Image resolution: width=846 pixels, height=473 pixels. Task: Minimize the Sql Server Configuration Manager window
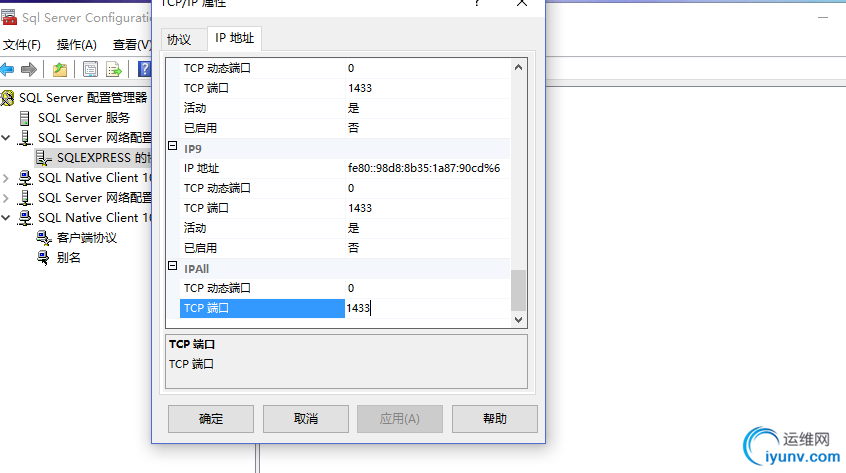823,17
